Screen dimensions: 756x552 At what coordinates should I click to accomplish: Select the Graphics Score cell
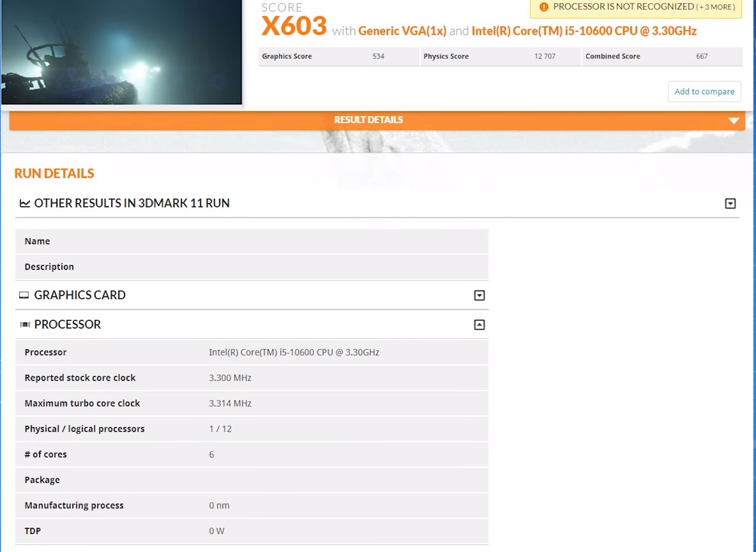[x=338, y=56]
